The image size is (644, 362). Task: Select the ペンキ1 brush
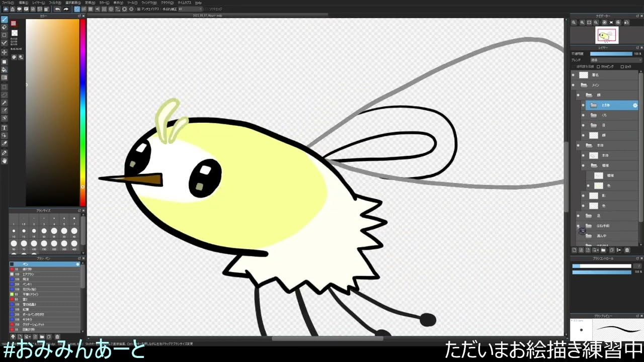(45, 284)
